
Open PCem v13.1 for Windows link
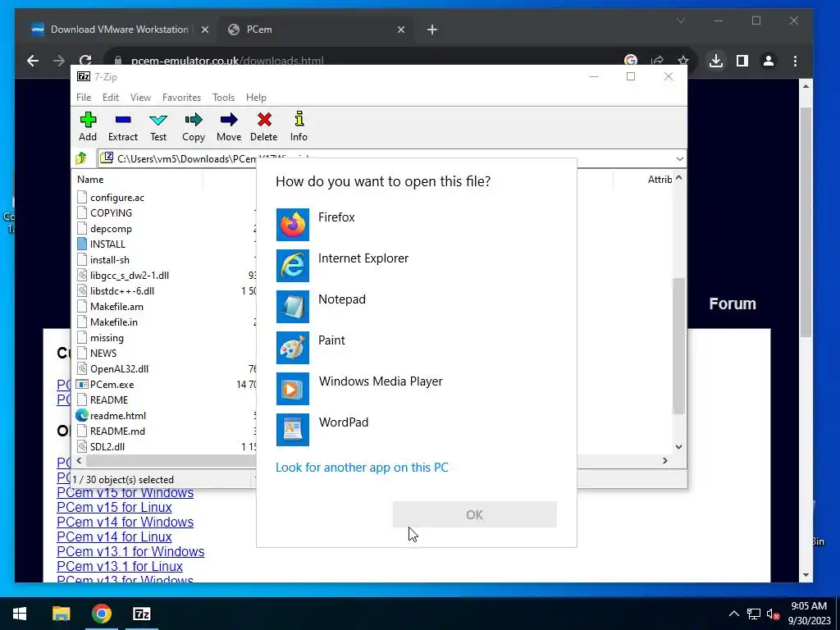(x=130, y=551)
